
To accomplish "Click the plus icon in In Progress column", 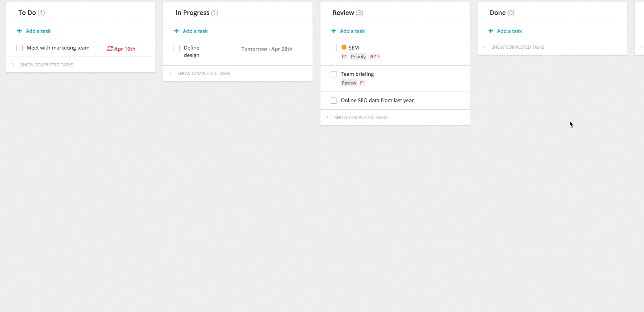I will pyautogui.click(x=176, y=31).
